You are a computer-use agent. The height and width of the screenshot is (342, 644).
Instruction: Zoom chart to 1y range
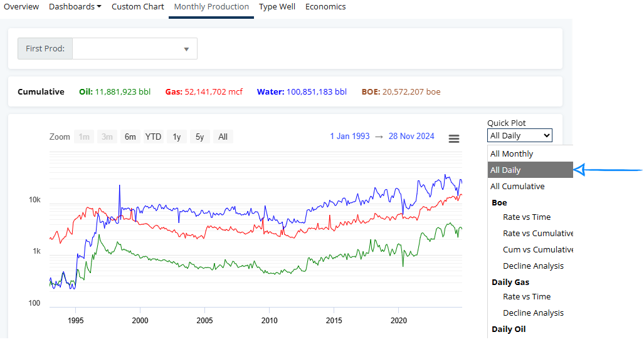pos(177,137)
